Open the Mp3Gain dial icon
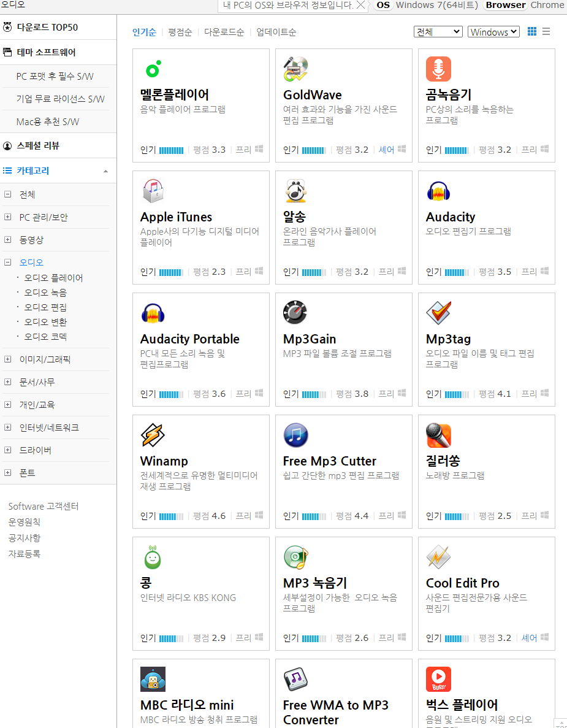 (x=295, y=313)
